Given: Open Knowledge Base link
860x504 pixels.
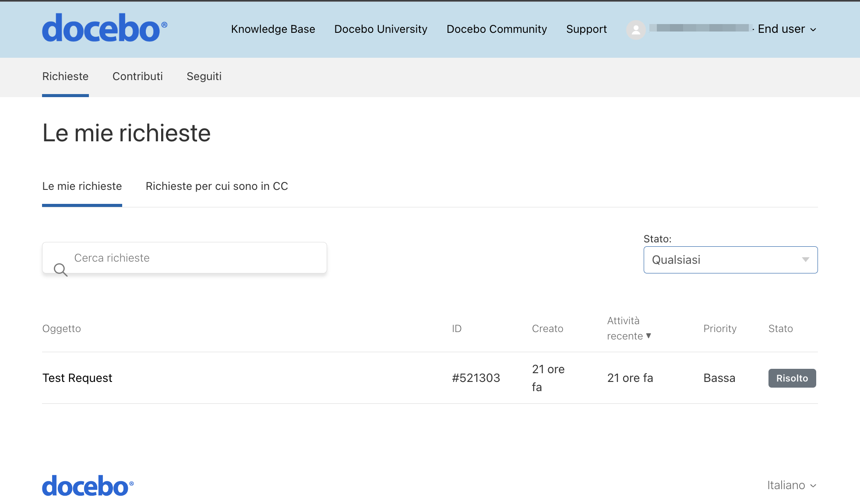Looking at the screenshot, I should coord(273,29).
